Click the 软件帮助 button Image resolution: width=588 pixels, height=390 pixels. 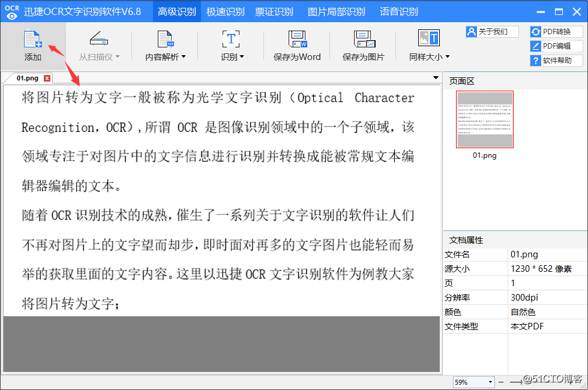(557, 61)
